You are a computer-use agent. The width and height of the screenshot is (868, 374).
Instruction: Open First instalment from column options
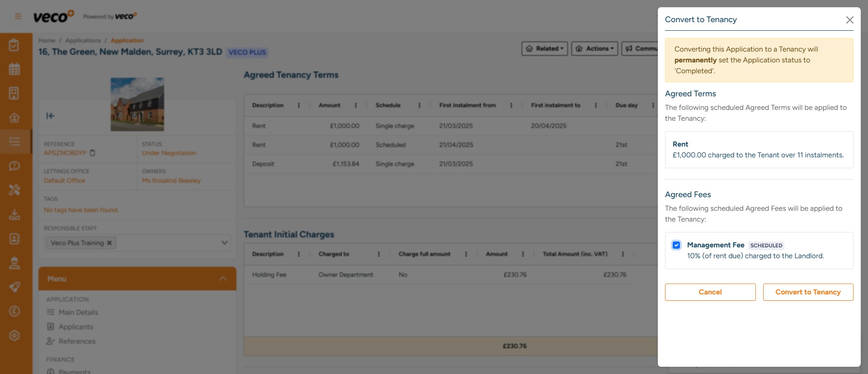point(511,105)
